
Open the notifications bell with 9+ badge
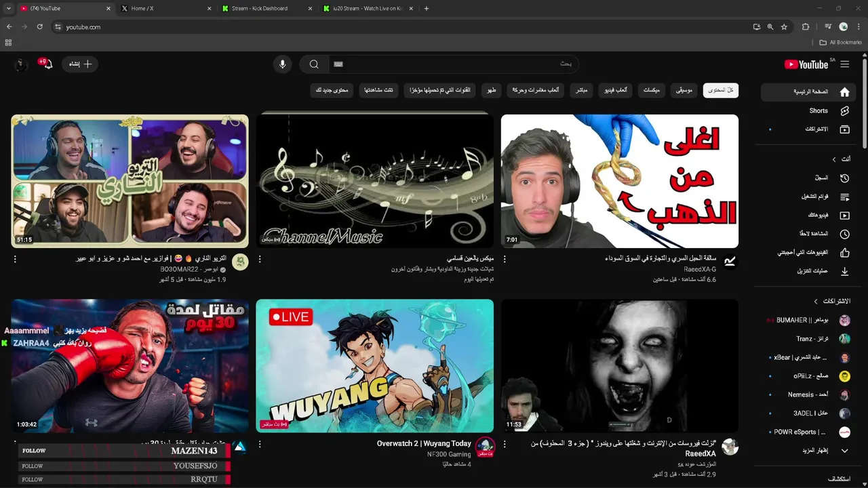pyautogui.click(x=47, y=64)
